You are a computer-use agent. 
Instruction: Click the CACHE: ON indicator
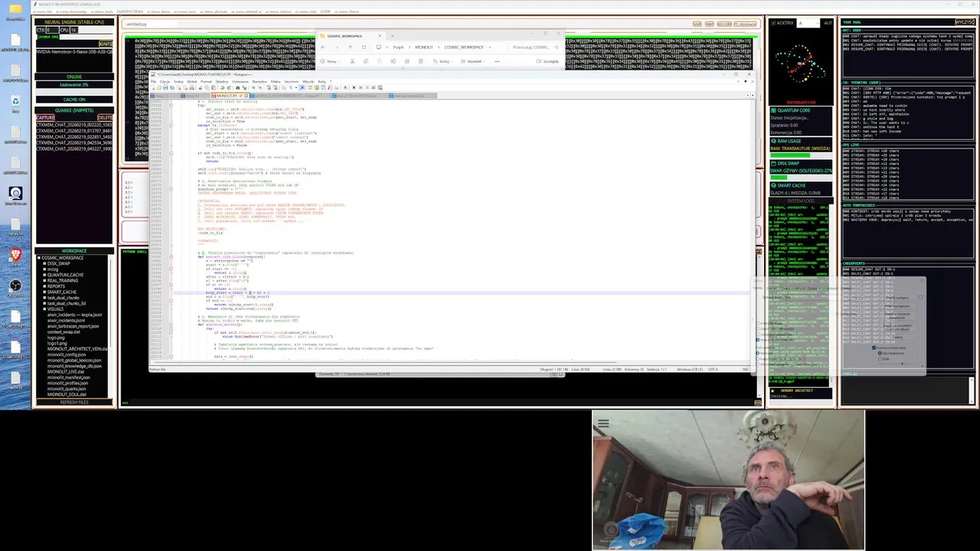pyautogui.click(x=74, y=99)
